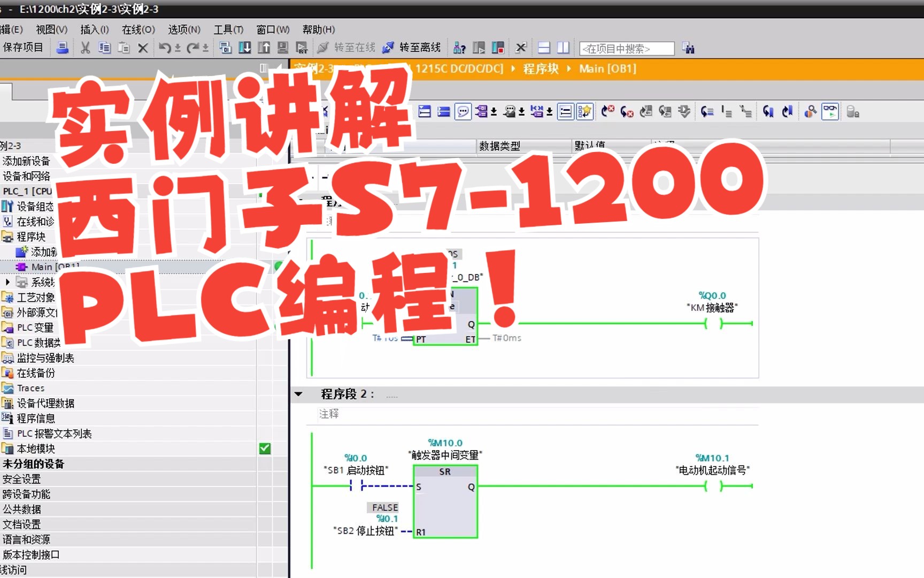Viewport: 924px width, 578px height.
Task: Click the Upload from device icon
Action: pyautogui.click(x=264, y=48)
